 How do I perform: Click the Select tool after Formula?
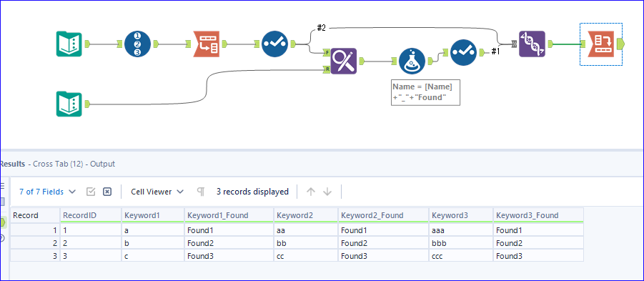click(x=463, y=52)
